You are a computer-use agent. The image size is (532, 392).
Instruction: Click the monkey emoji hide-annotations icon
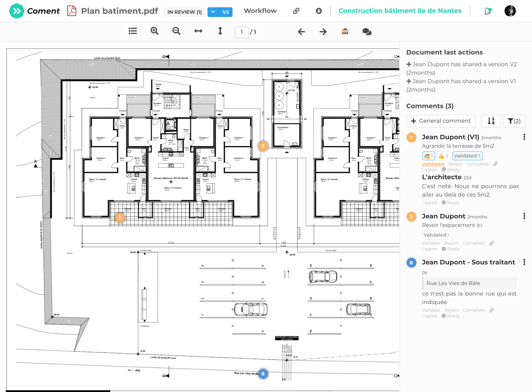click(x=345, y=31)
